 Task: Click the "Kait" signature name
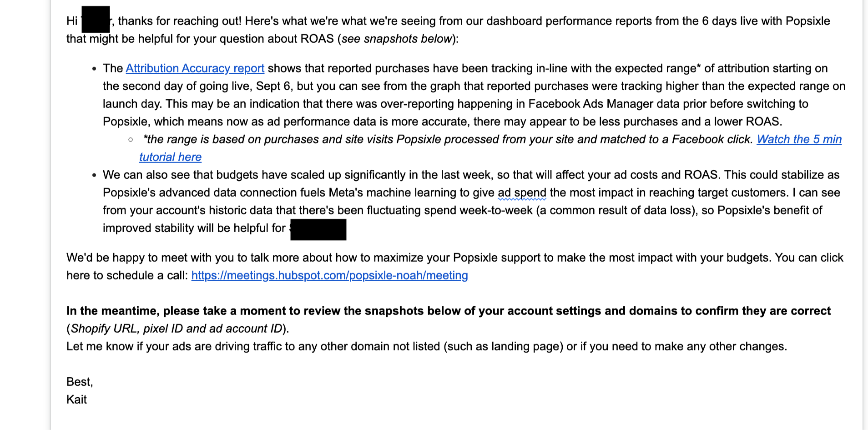tap(76, 400)
